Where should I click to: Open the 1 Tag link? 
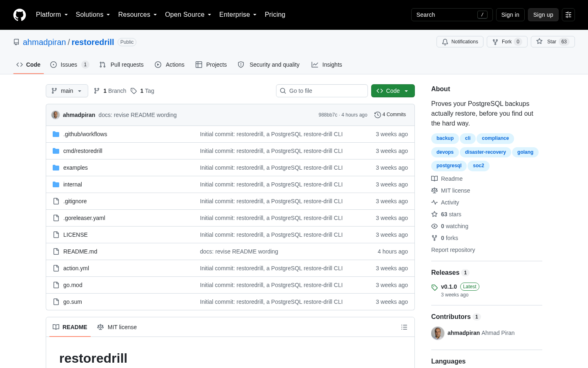coord(142,91)
